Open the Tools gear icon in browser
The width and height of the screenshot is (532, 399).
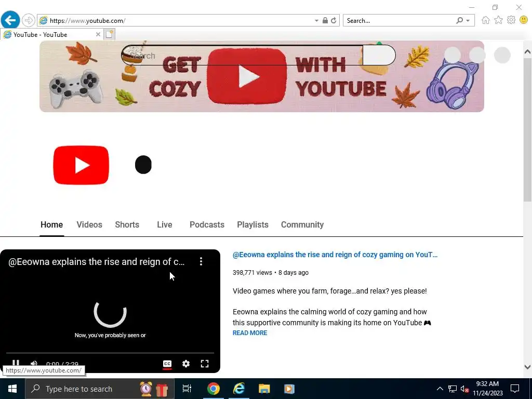coord(511,20)
